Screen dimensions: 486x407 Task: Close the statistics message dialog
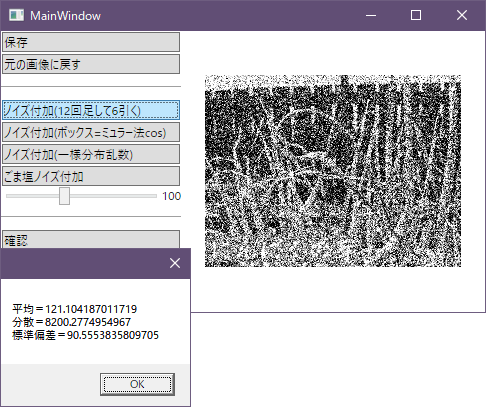click(x=175, y=263)
